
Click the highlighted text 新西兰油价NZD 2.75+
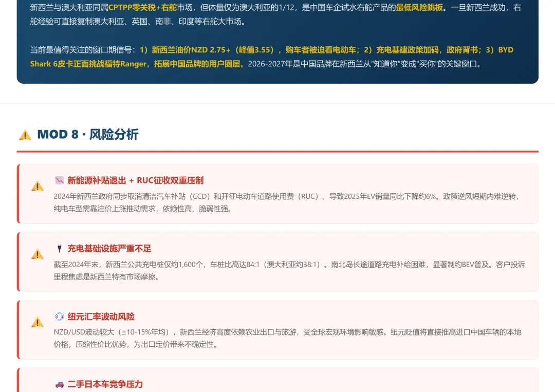click(x=191, y=50)
